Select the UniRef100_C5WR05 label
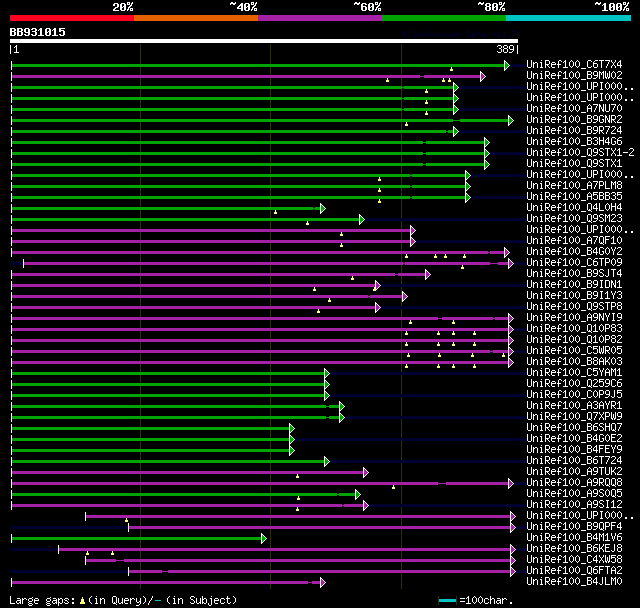The width and height of the screenshot is (640, 608). 574,351
